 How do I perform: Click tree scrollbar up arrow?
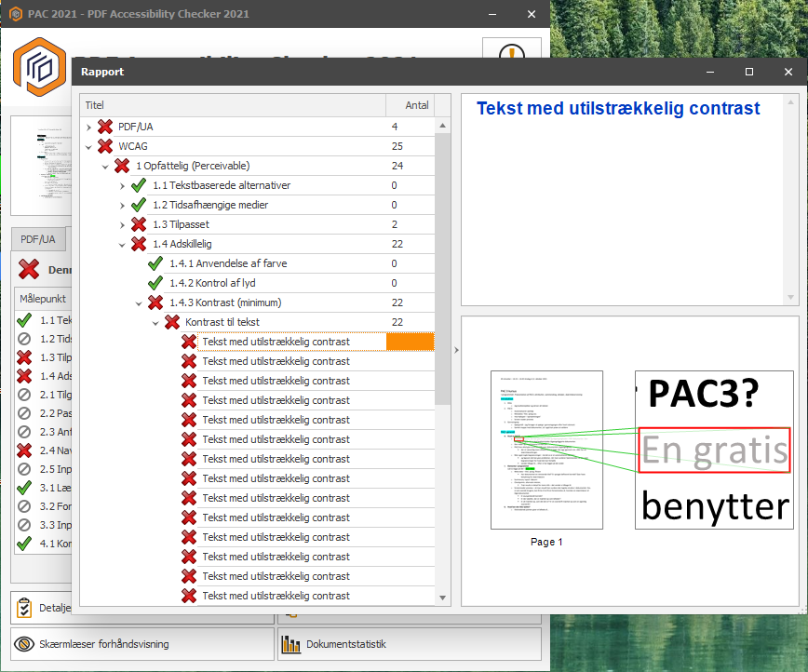tap(443, 126)
